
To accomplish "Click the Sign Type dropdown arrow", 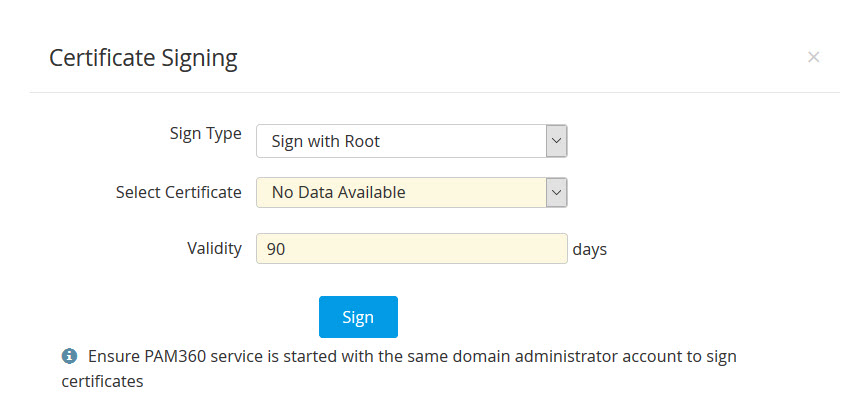I will coord(557,141).
